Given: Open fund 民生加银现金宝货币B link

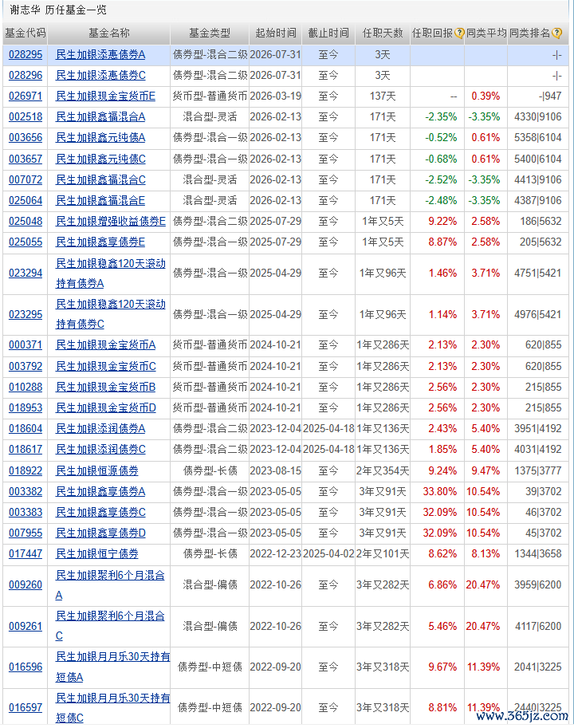Looking at the screenshot, I should tap(105, 388).
